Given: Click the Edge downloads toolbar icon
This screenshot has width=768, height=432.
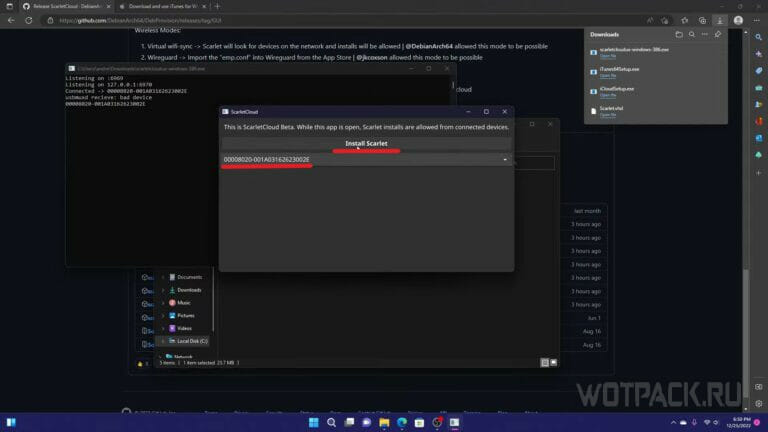Looking at the screenshot, I should 719,20.
